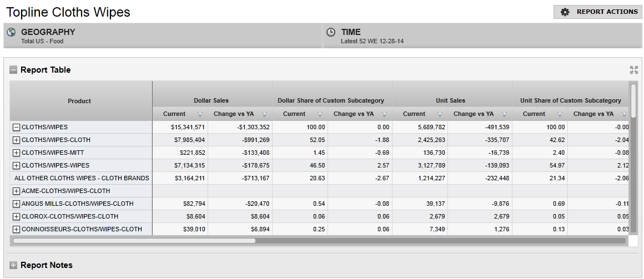This screenshot has width=644, height=279.
Task: Expand the CLOROX-CLOTHS/WIPES-CLOTH row
Action: point(16,216)
